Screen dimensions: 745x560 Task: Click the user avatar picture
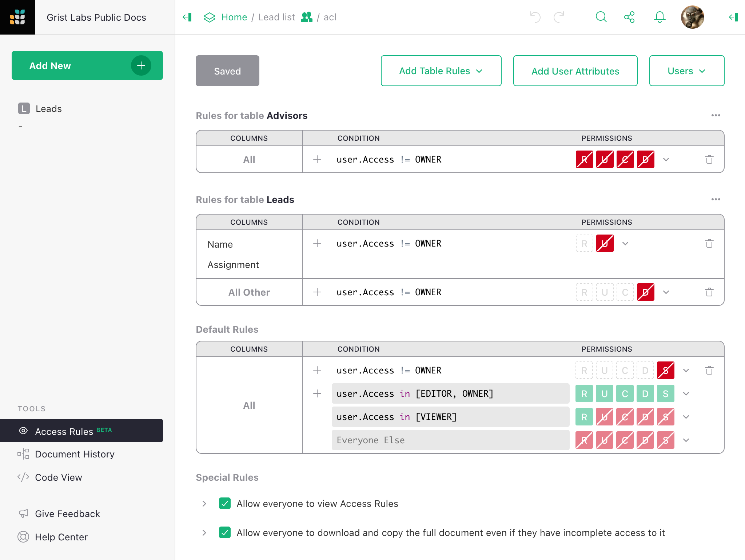pyautogui.click(x=692, y=17)
